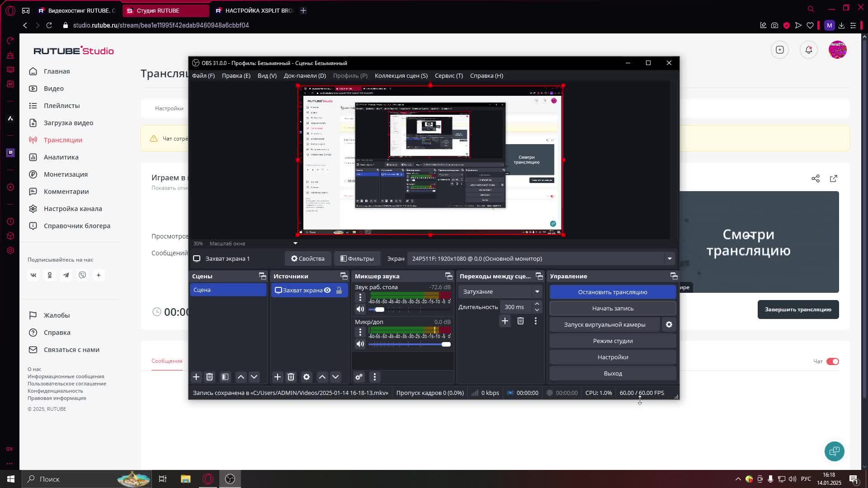Click the OBS icon in Windows taskbar
Screen dimensions: 868x488
(x=230, y=479)
